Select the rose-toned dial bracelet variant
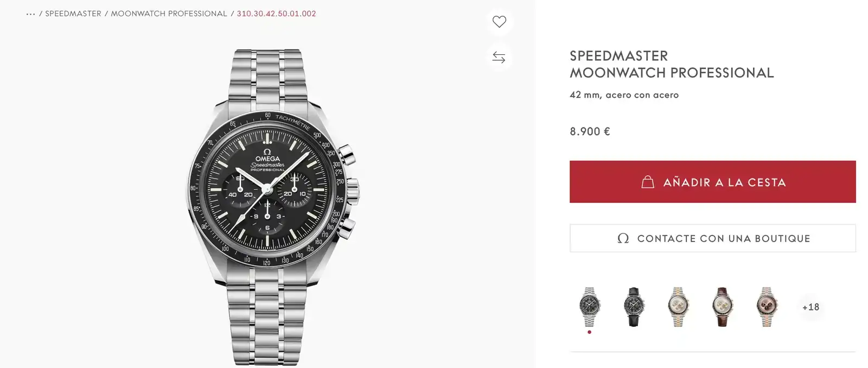The width and height of the screenshot is (868, 368). click(767, 307)
